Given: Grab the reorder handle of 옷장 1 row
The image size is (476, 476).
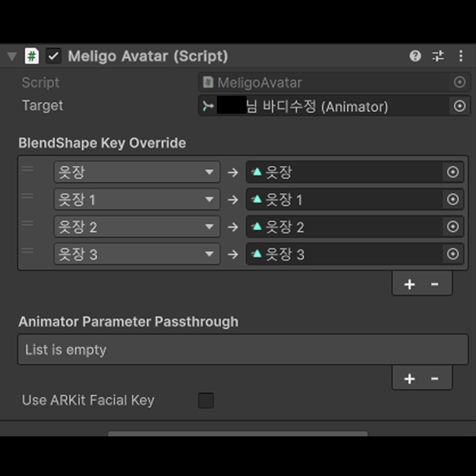Looking at the screenshot, I should [x=27, y=196].
